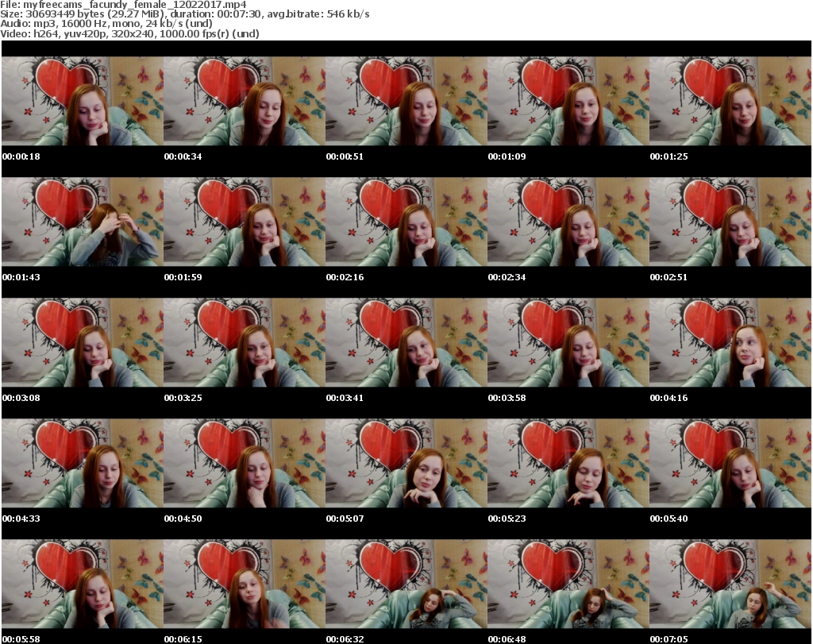Select the thumbnail labeled 00:07:05
The image size is (813, 644).
pos(730,584)
